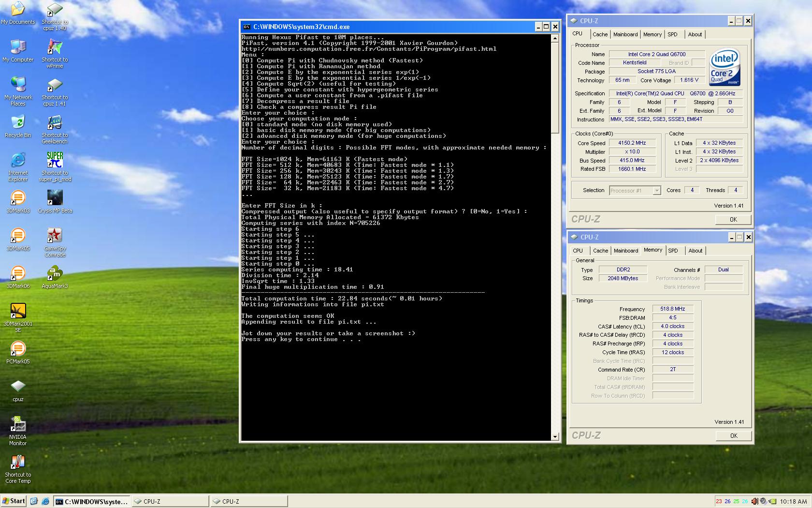This screenshot has height=508, width=812.
Task: Click the Name field Intel Core 2 Quad Q6700
Action: 656,54
